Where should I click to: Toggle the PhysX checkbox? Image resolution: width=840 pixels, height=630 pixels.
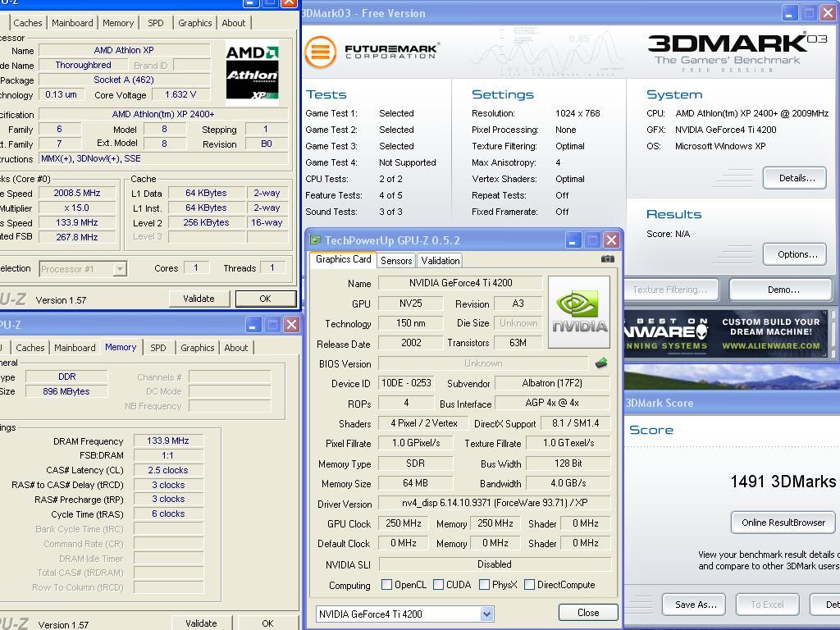click(484, 584)
